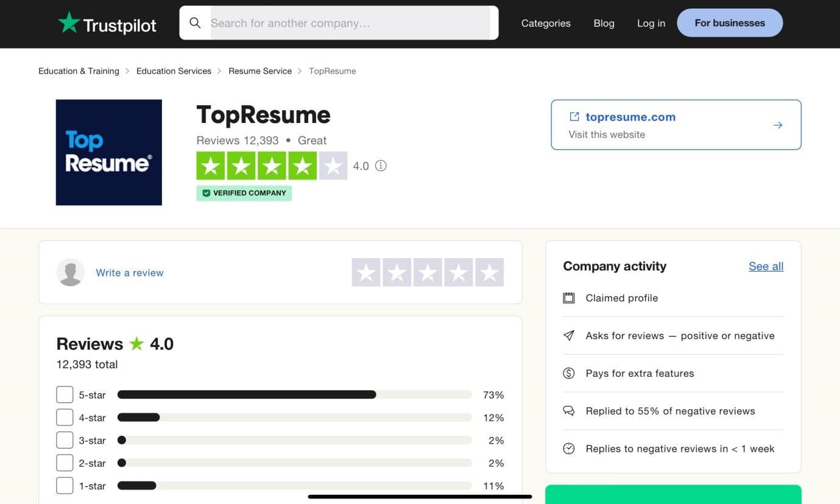Click the 2-star 2% rating bar
The height and width of the screenshot is (504, 840).
point(295,463)
